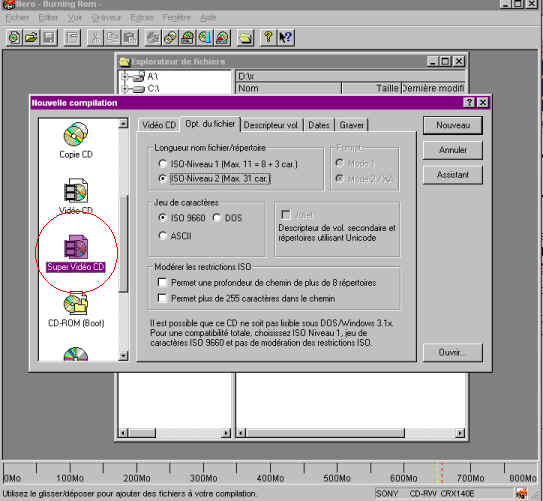This screenshot has width=543, height=501.
Task: Click the yellow file browser toolbar icon
Action: pyautogui.click(x=246, y=37)
